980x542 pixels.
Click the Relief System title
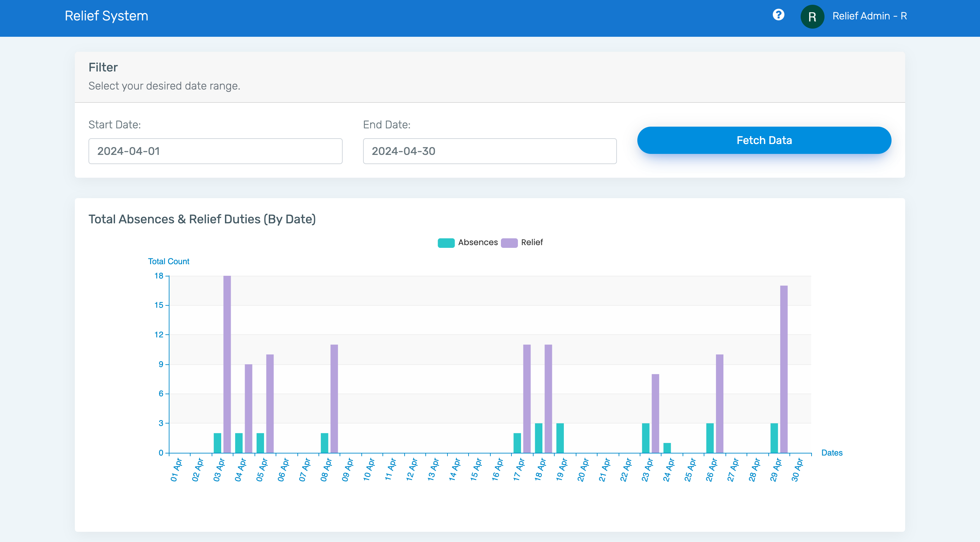(107, 16)
